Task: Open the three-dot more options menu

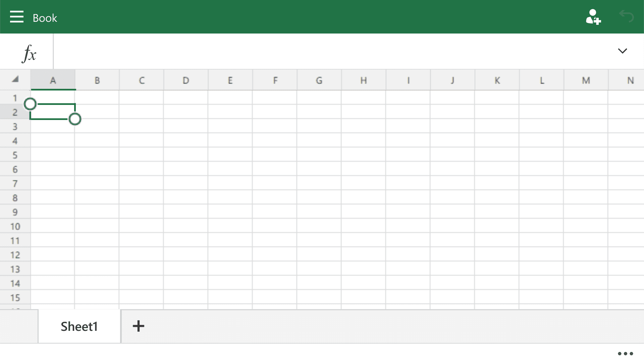Action: point(625,354)
